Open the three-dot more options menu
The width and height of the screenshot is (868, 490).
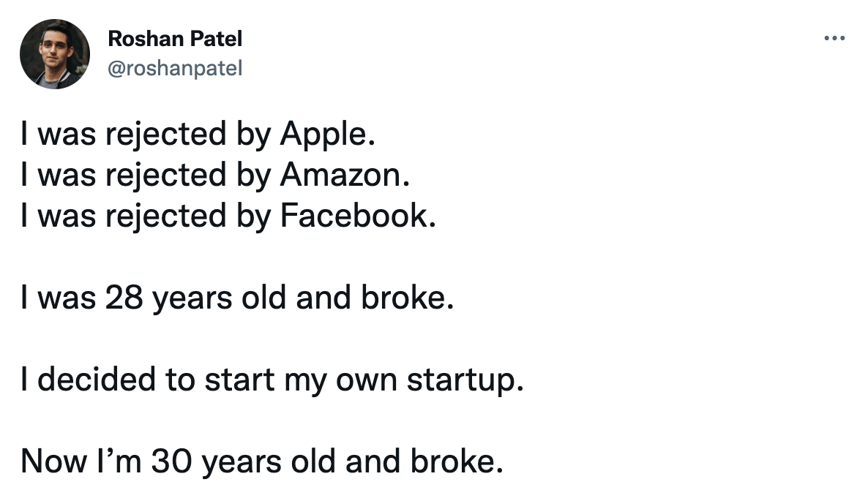834,38
